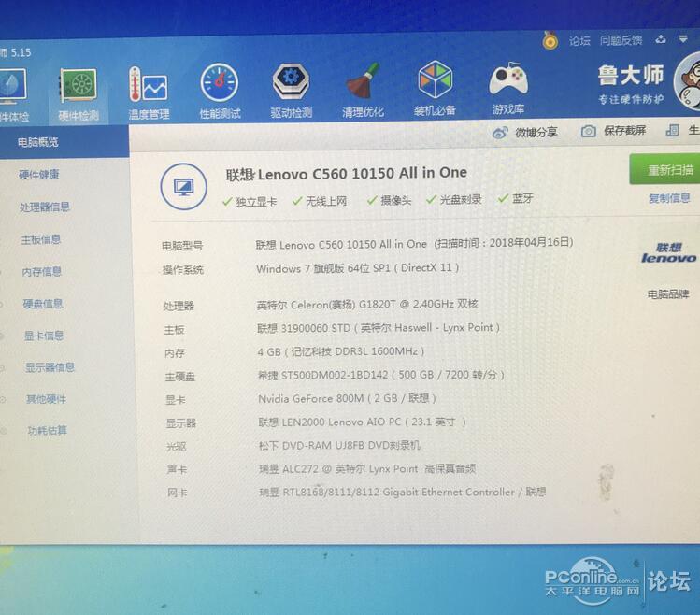The image size is (700, 615).
Task: Click the report icon right of 保存截屏
Action: click(x=672, y=131)
